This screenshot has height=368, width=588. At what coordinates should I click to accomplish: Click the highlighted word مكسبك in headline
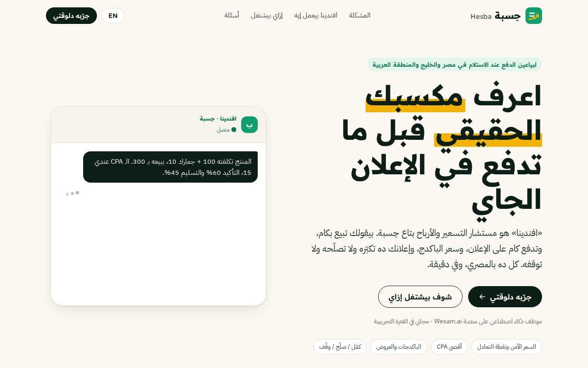[x=415, y=96]
